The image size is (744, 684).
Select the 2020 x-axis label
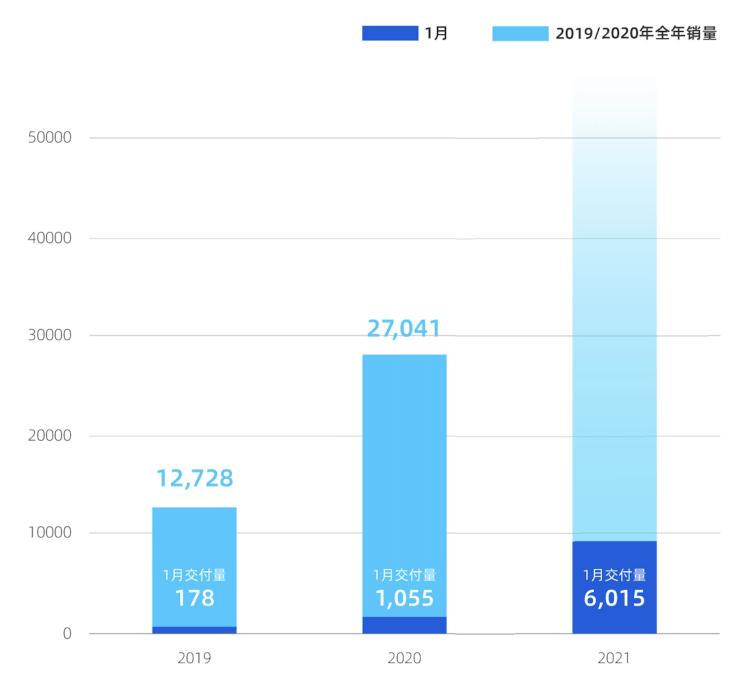pos(404,659)
